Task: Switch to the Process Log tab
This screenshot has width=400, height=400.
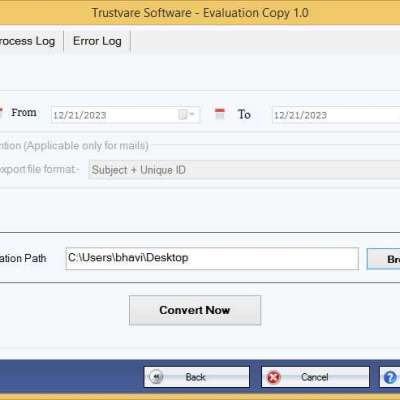Action: click(x=30, y=41)
